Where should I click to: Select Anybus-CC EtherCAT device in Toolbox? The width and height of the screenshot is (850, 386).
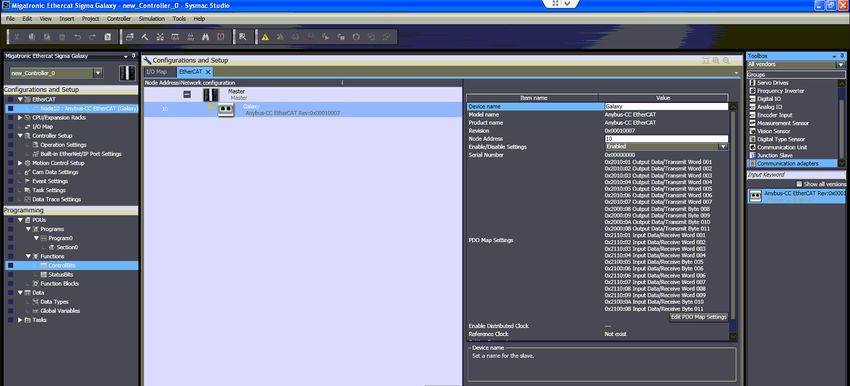click(x=796, y=196)
